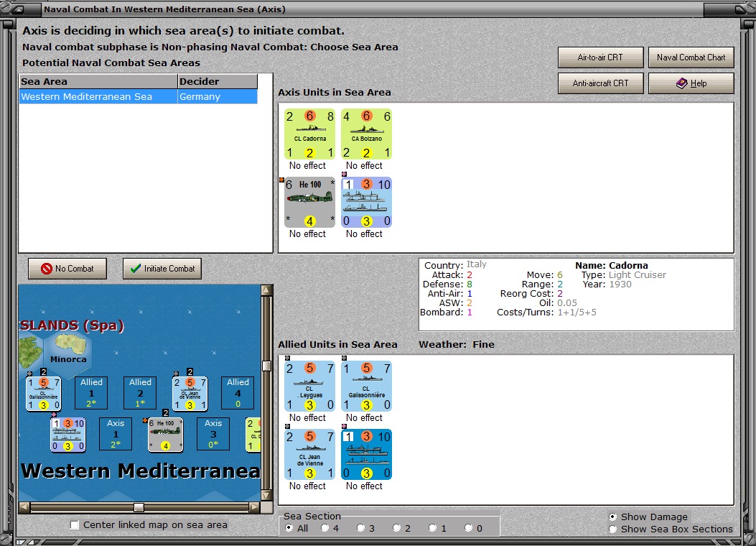Select He 100 aircraft counter in Axis units panel
This screenshot has width=756, height=546.
pos(309,202)
